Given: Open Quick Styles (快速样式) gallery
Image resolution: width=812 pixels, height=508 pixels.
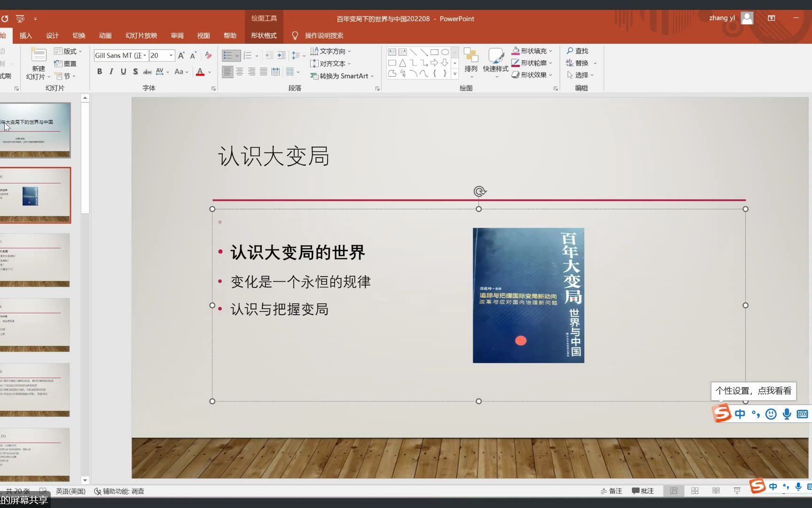Looking at the screenshot, I should coord(496,63).
